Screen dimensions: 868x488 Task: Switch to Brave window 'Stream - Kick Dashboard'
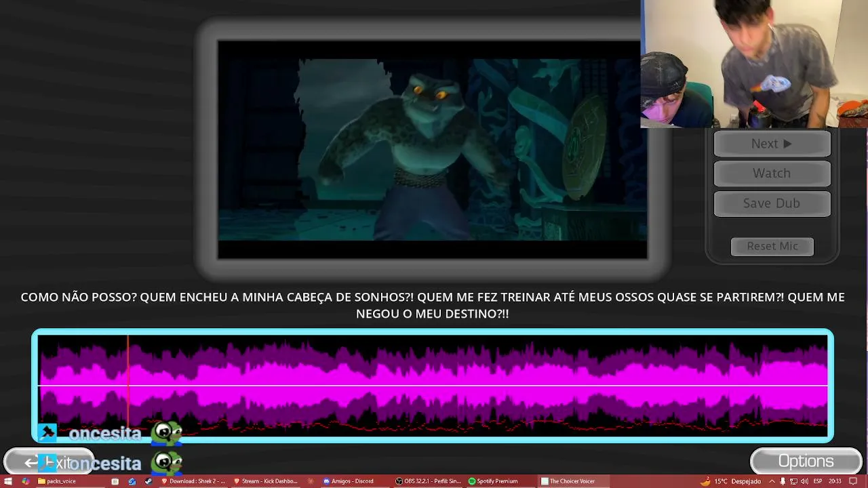tap(266, 481)
